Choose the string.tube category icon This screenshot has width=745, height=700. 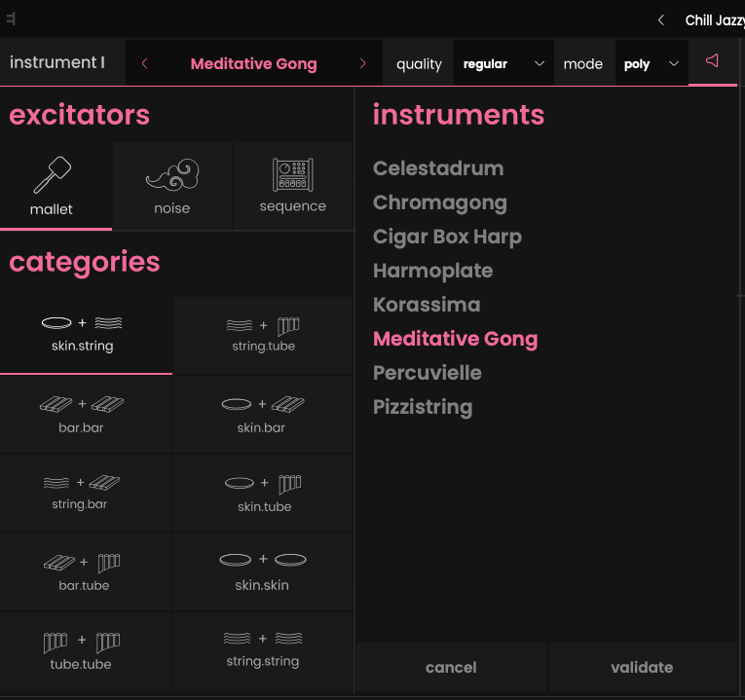[263, 325]
